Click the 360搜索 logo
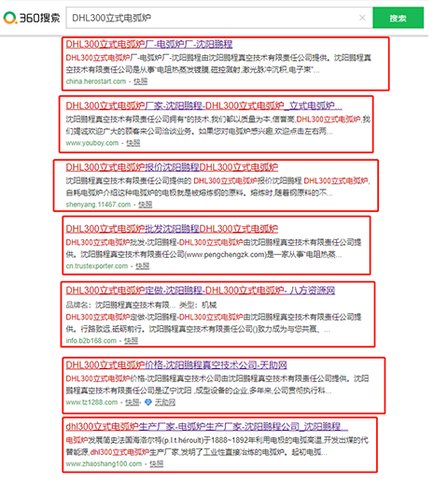Screen dimensions: 448x483 (32, 18)
